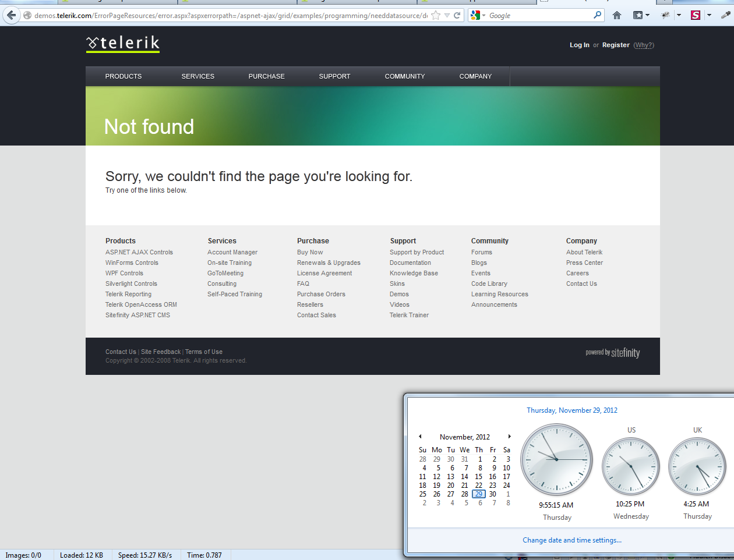The image size is (734, 560).
Task: Open Forums link
Action: (482, 252)
